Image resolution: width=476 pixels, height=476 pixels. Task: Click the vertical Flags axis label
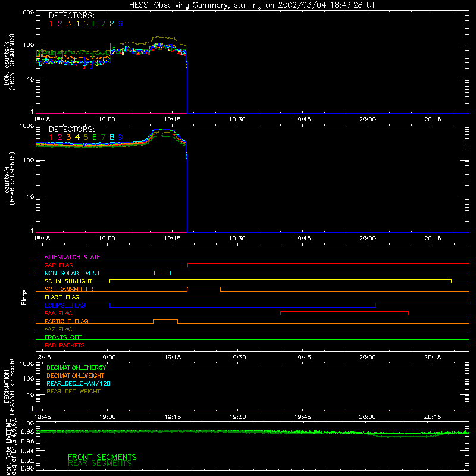[24, 297]
